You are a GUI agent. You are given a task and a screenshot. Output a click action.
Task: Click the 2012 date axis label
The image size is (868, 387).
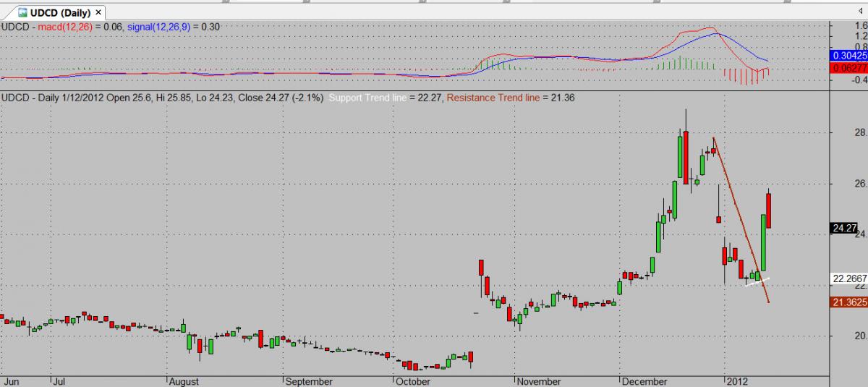[737, 381]
